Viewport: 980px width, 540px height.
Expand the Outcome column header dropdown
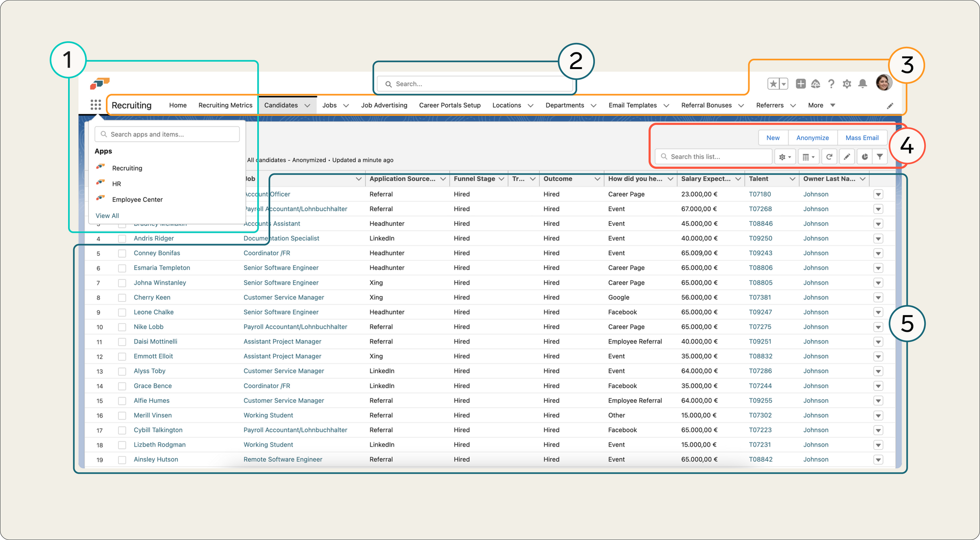pos(598,179)
